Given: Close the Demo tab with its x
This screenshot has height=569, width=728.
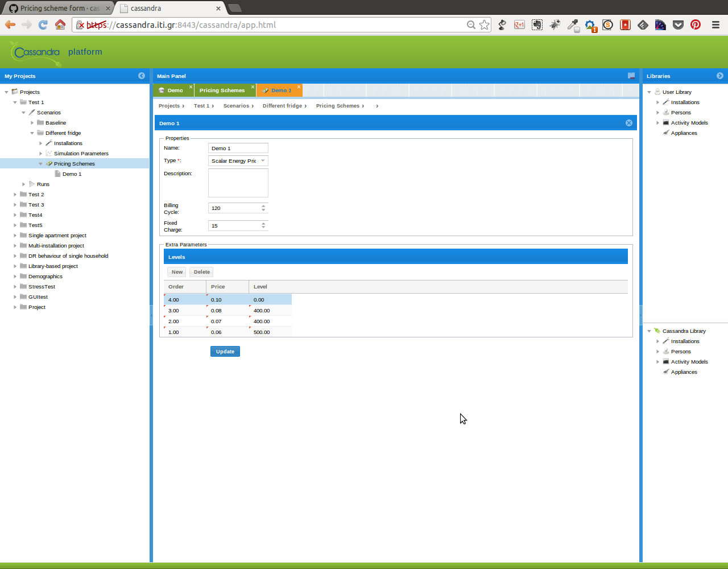Looking at the screenshot, I should point(191,87).
